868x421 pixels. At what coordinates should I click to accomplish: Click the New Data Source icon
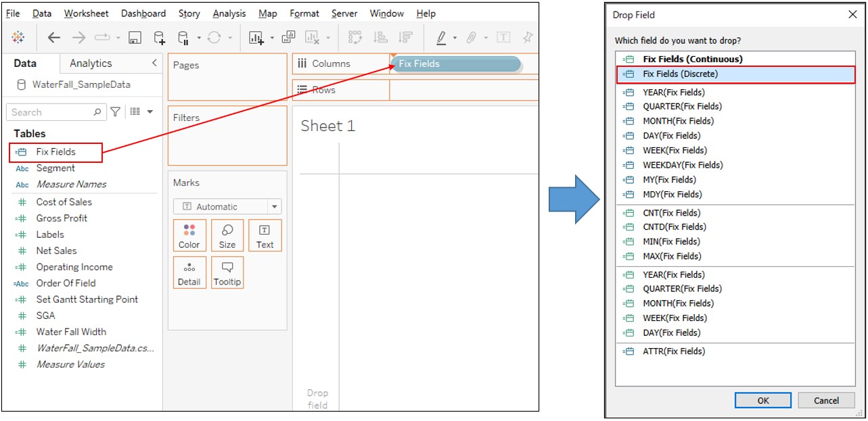[x=159, y=38]
